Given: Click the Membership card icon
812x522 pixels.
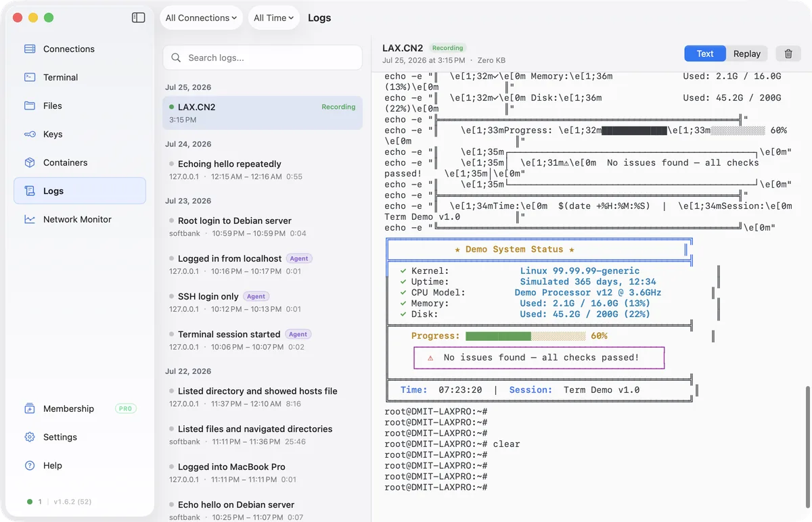Looking at the screenshot, I should (x=30, y=408).
